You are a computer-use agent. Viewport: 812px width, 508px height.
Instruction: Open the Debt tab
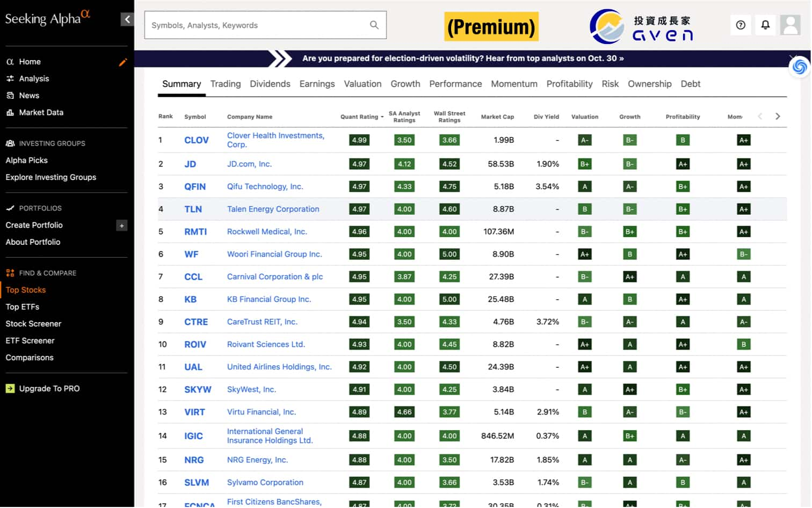coord(691,84)
